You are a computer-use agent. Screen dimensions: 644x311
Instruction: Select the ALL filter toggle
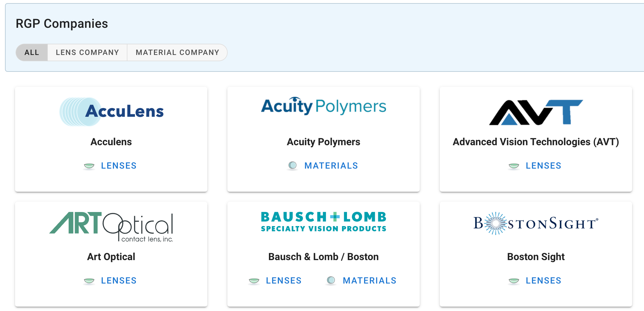pos(32,52)
